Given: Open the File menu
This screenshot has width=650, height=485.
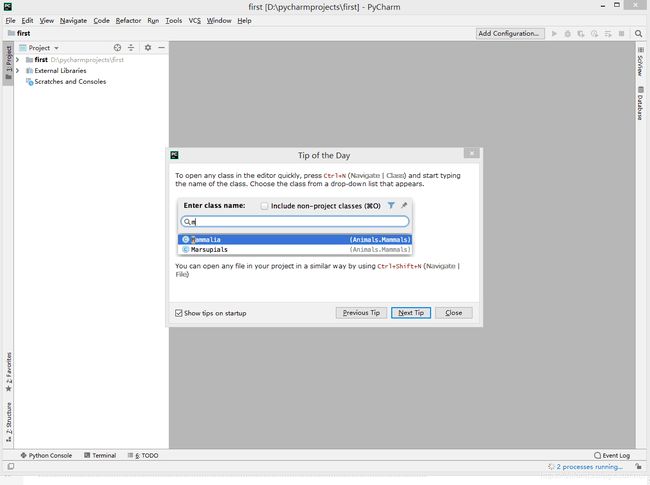Looking at the screenshot, I should tap(10, 20).
